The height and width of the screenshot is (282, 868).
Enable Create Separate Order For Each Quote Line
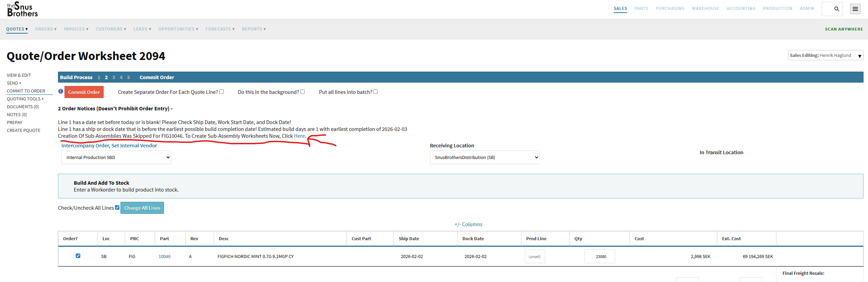(x=222, y=92)
